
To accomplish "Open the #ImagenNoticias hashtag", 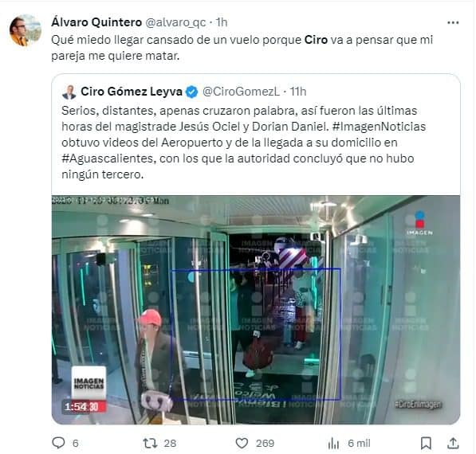I will (x=379, y=127).
